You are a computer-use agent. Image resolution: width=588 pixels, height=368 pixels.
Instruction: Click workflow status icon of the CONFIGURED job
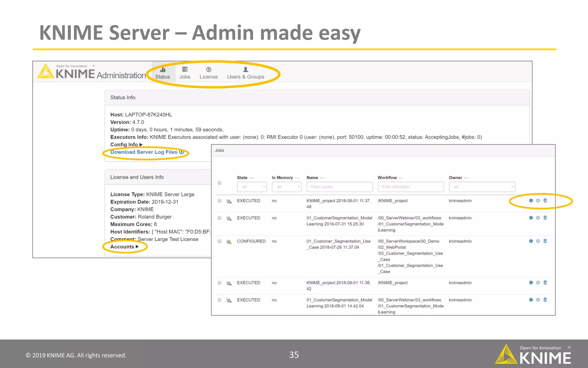[229, 241]
